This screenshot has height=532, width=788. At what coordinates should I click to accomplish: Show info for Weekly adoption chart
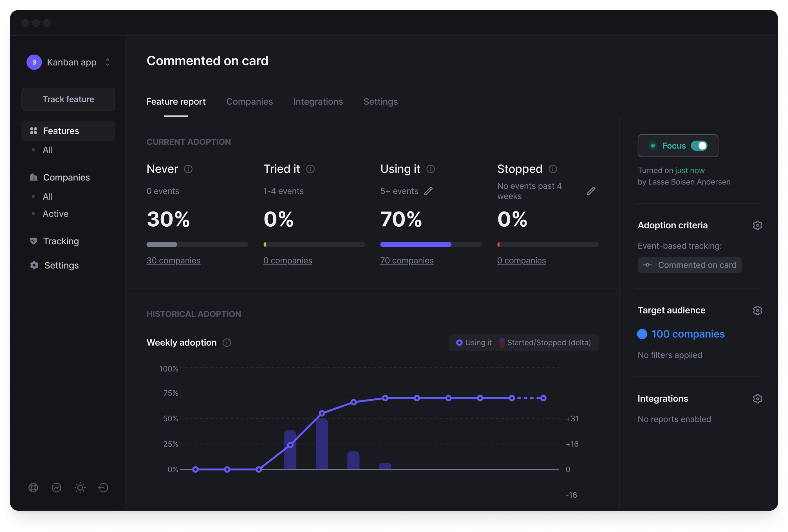click(x=227, y=342)
